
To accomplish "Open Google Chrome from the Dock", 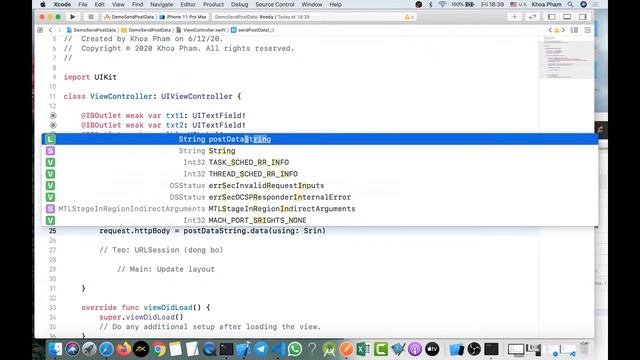I will (159, 349).
